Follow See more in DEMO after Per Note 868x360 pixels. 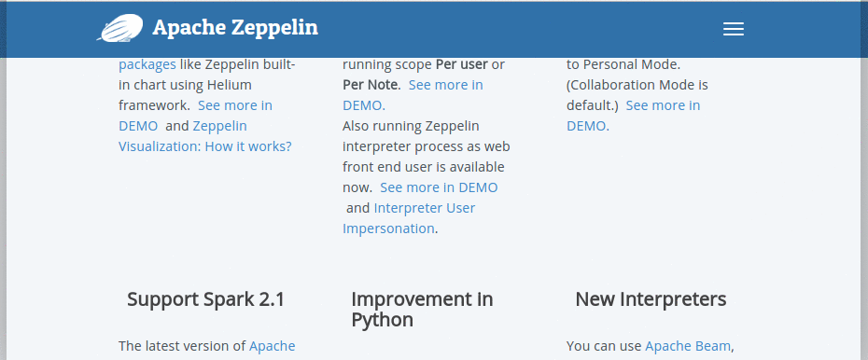coord(413,95)
